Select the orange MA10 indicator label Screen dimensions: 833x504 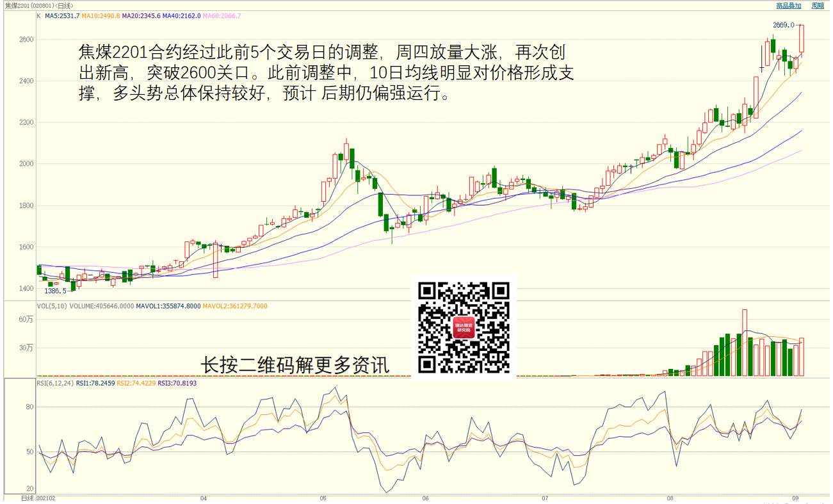(101, 15)
